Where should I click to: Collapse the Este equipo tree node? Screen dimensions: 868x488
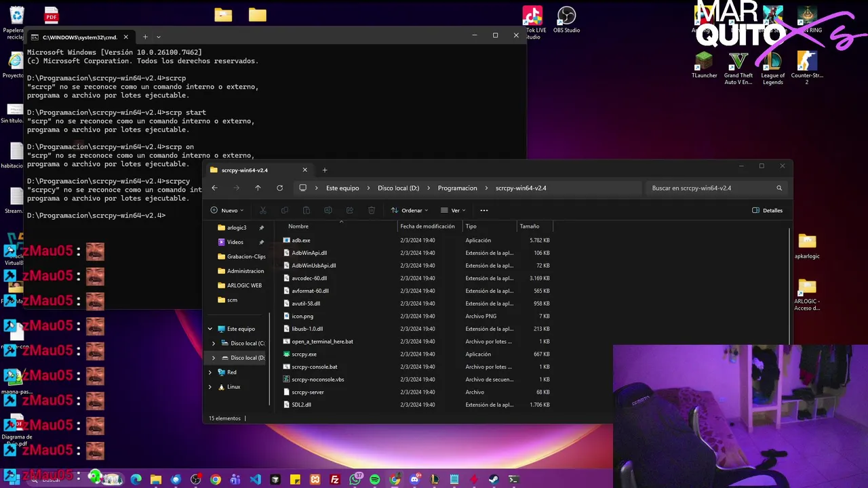coord(210,329)
